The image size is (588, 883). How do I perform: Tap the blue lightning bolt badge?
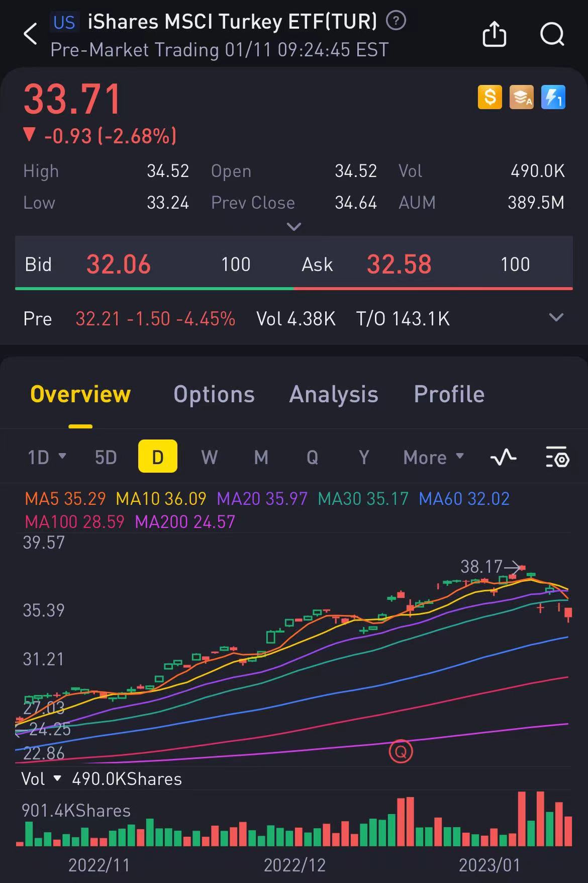coord(553,97)
